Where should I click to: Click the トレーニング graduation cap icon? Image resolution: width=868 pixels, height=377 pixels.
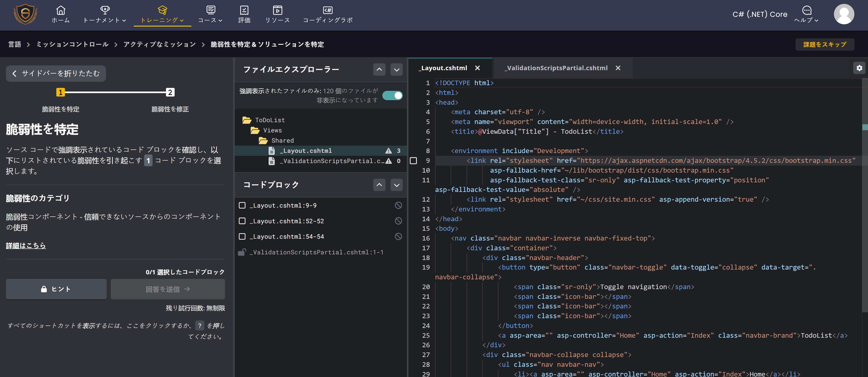click(x=162, y=10)
